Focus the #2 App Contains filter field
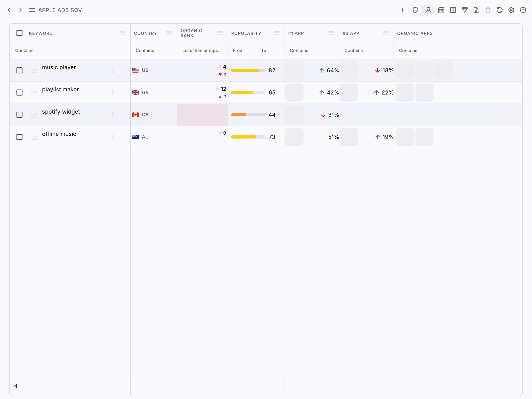Screen dimensions: 532x399 [x=366, y=50]
